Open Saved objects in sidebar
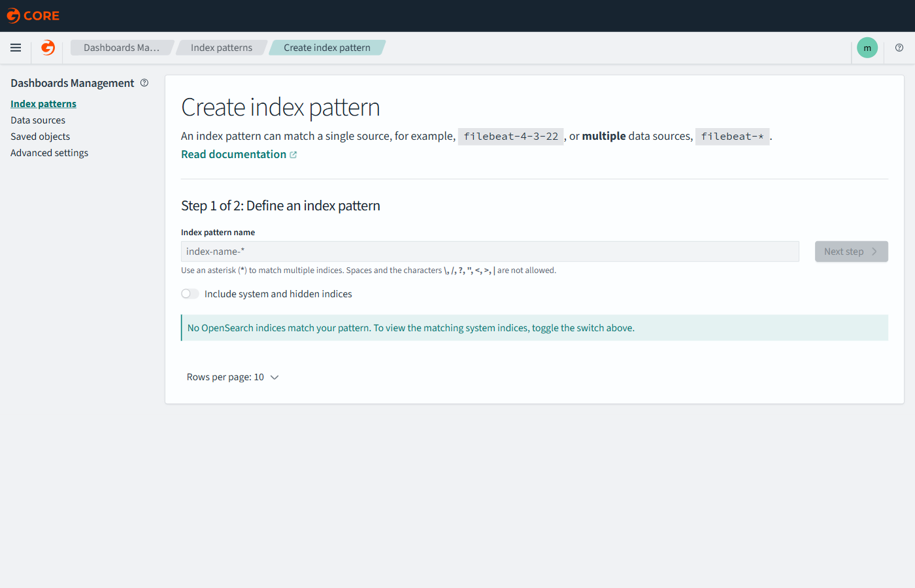915x588 pixels. click(40, 137)
